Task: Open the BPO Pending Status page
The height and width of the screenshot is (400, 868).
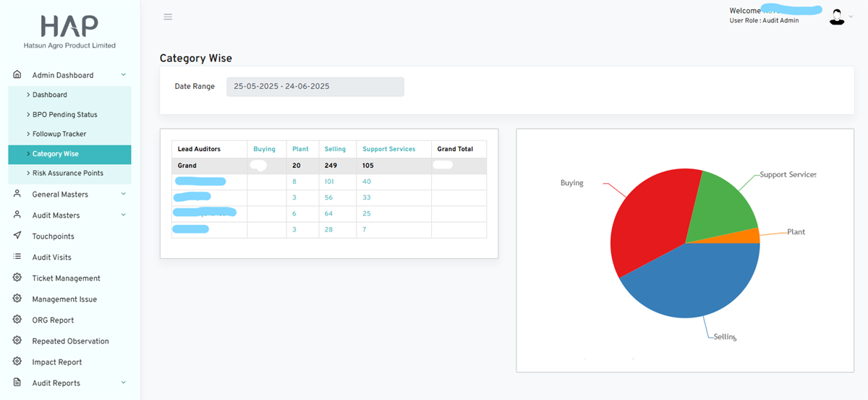Action: pyautogui.click(x=64, y=114)
